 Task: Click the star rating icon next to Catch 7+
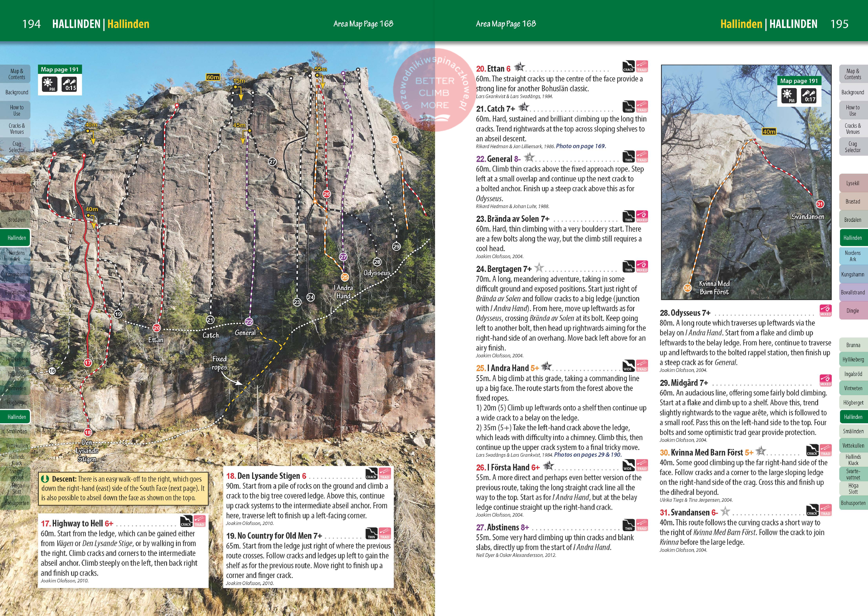[x=523, y=107]
